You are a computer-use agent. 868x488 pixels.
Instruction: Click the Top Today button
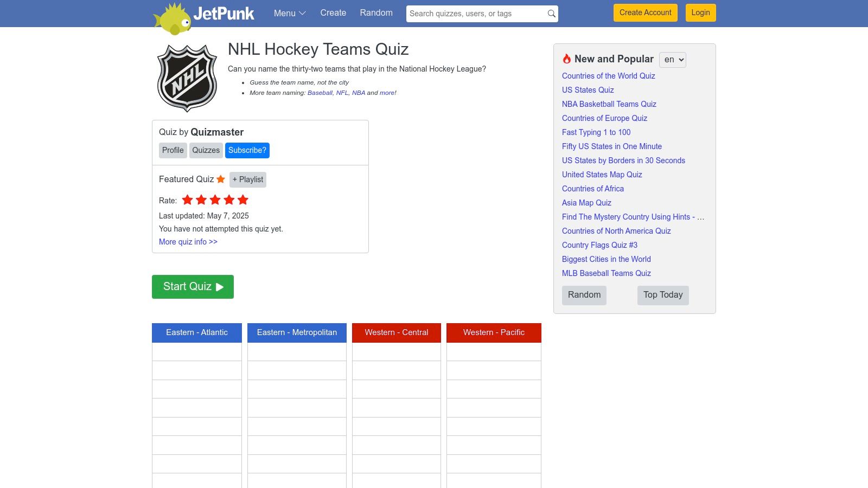(663, 295)
